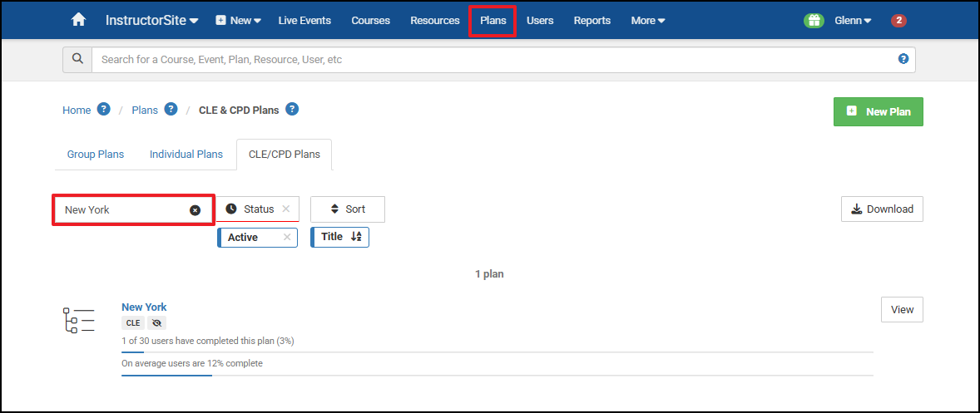Expand the More navigation menu
Image resolution: width=980 pixels, height=413 pixels.
pyautogui.click(x=647, y=21)
